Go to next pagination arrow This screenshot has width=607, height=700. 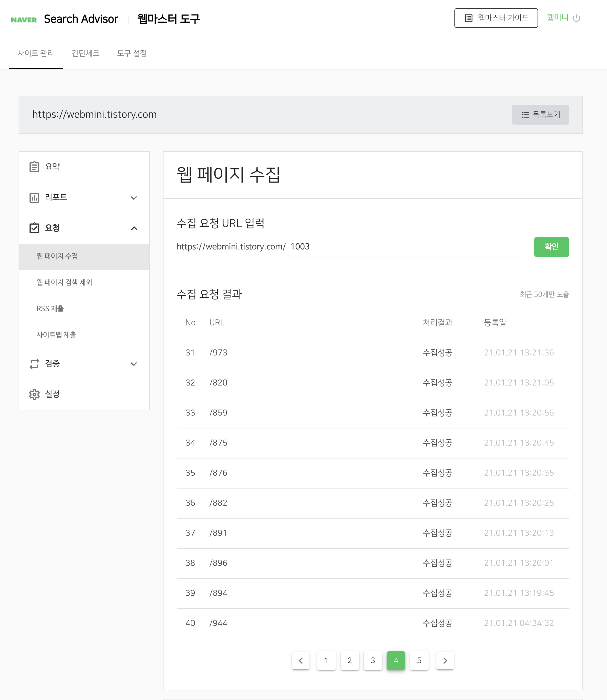coord(445,660)
